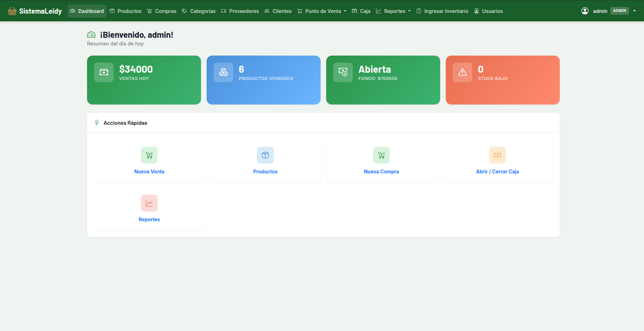Click the FONDO: $150000 text
Image resolution: width=644 pixels, height=331 pixels.
(x=378, y=79)
